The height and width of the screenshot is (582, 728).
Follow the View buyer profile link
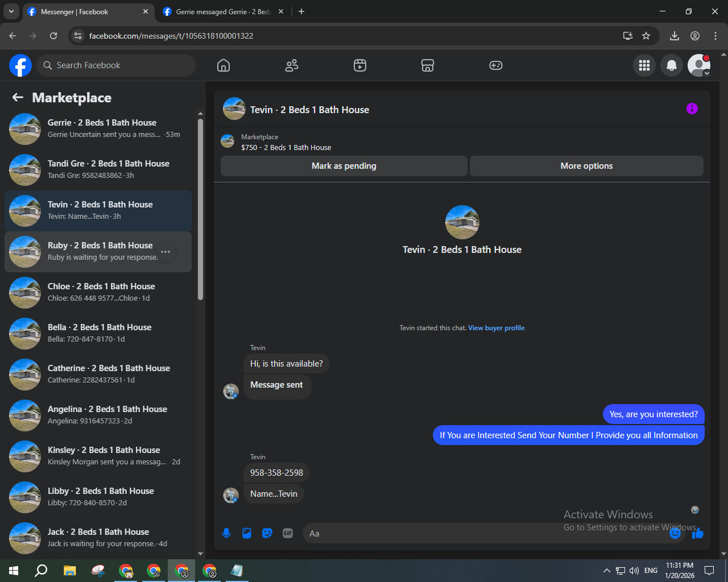(497, 328)
